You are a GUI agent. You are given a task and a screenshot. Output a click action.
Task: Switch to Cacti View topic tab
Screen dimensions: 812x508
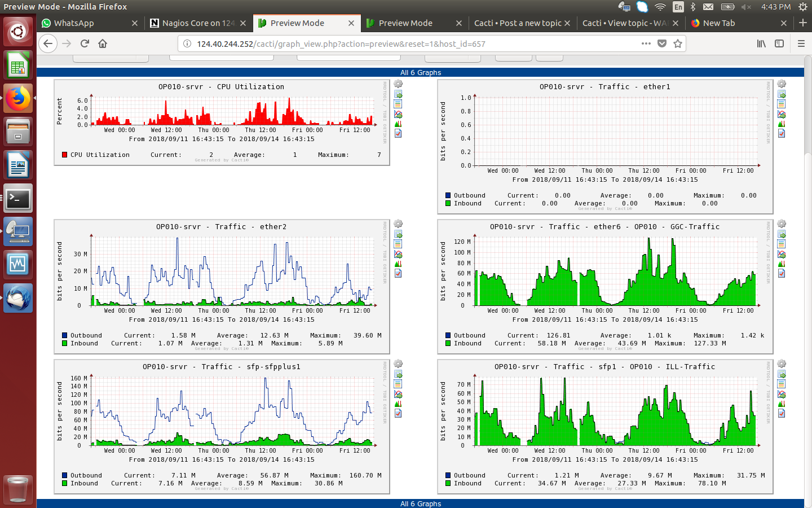point(631,23)
